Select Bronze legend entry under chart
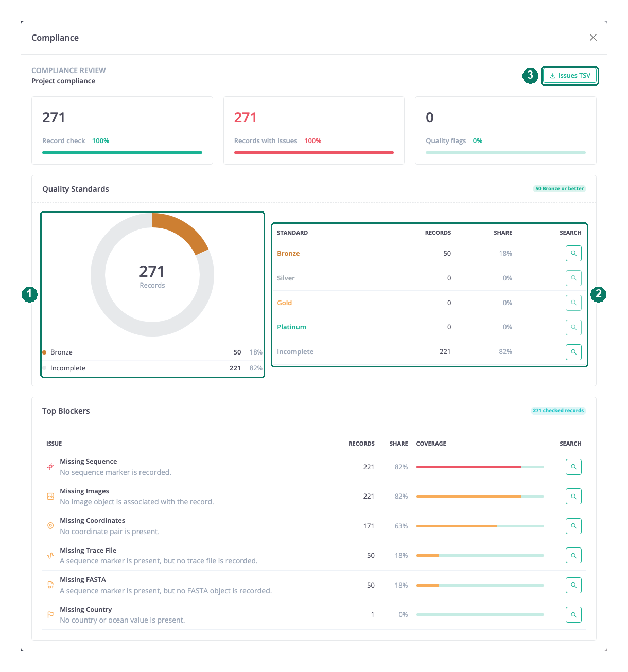The width and height of the screenshot is (628, 672). [x=152, y=352]
